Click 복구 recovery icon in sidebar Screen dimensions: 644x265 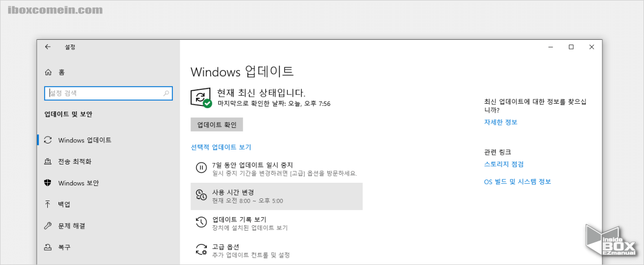(x=48, y=247)
